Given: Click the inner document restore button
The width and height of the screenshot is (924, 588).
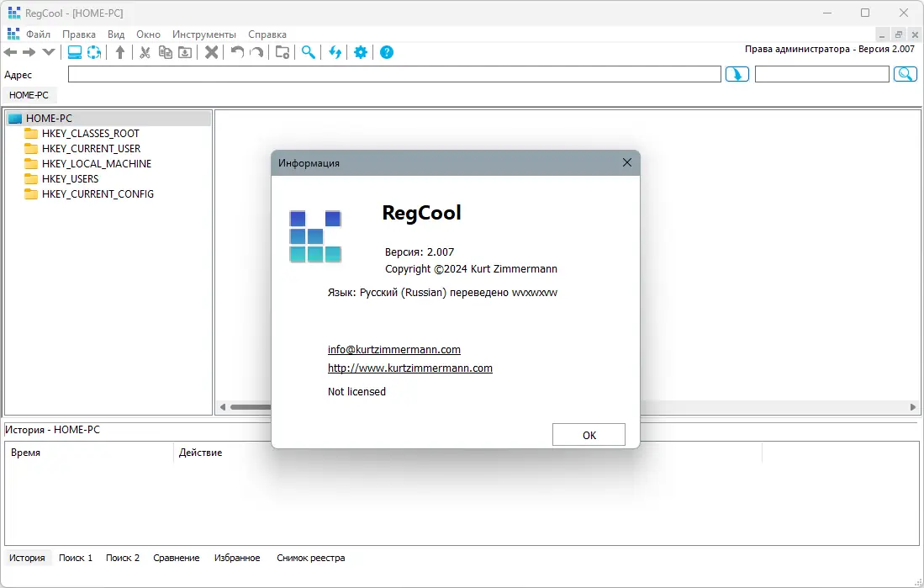Looking at the screenshot, I should click(899, 34).
